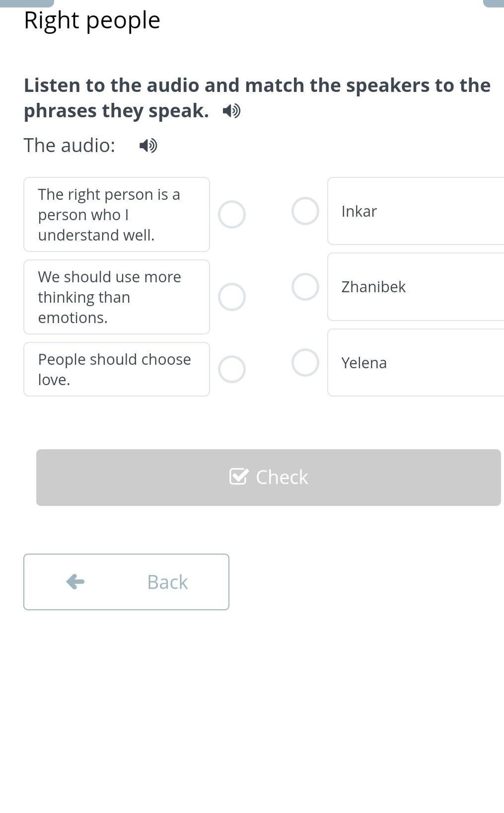Click the gray tab at top-left corner
This screenshot has width=504, height=813.
coord(27,3)
